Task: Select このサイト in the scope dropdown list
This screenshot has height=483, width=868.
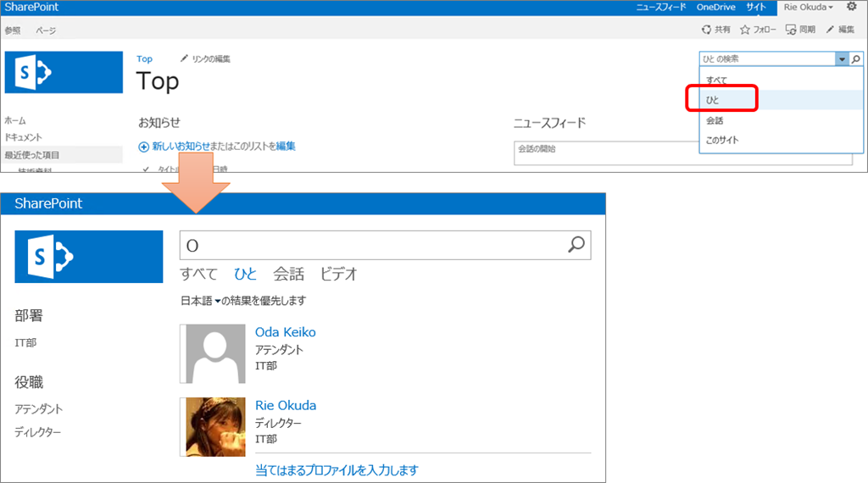Action: [722, 140]
